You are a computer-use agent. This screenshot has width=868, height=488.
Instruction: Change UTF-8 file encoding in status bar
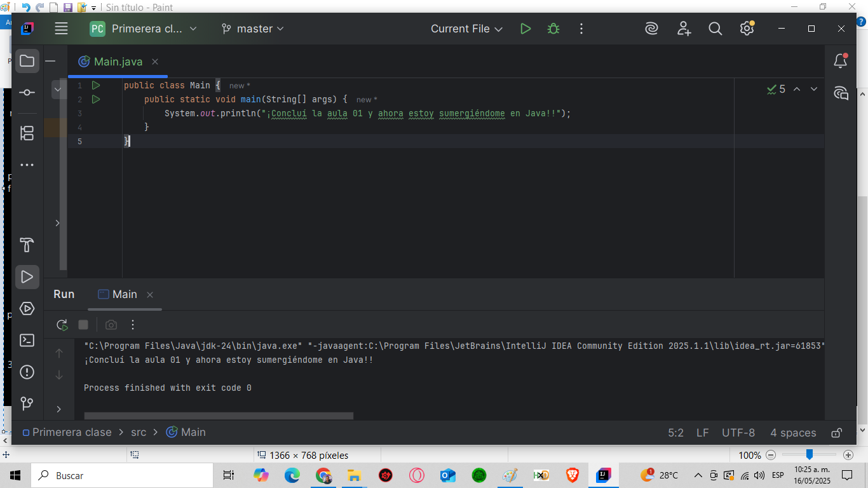(738, 433)
